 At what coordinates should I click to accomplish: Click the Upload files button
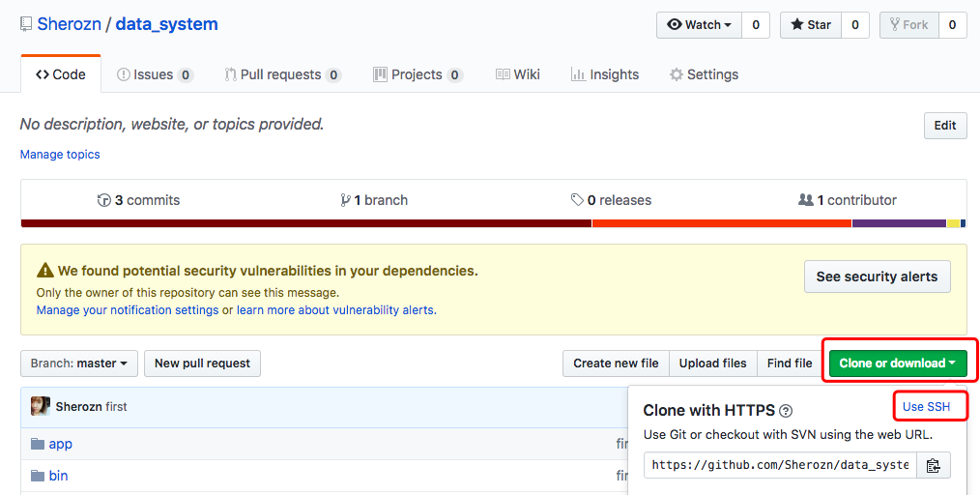point(712,364)
